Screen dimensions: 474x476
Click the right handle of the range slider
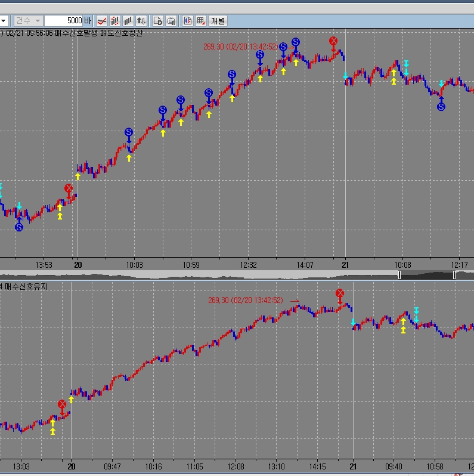point(454,275)
